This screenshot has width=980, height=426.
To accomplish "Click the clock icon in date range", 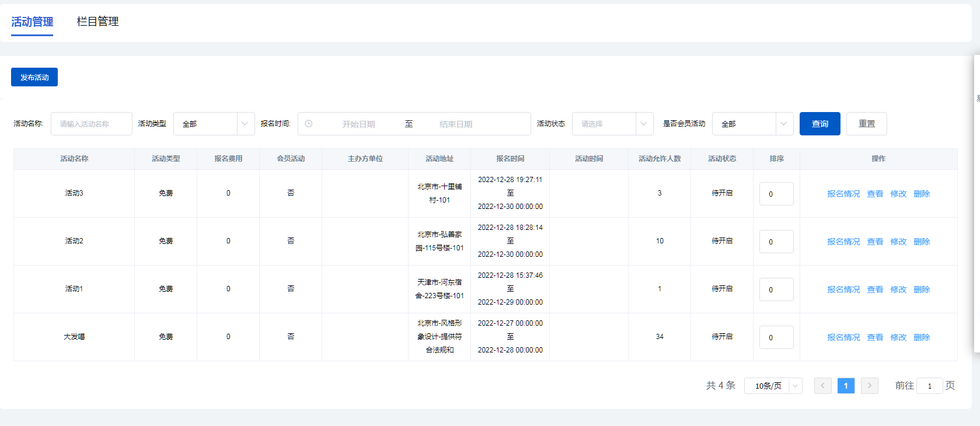I will (x=309, y=124).
